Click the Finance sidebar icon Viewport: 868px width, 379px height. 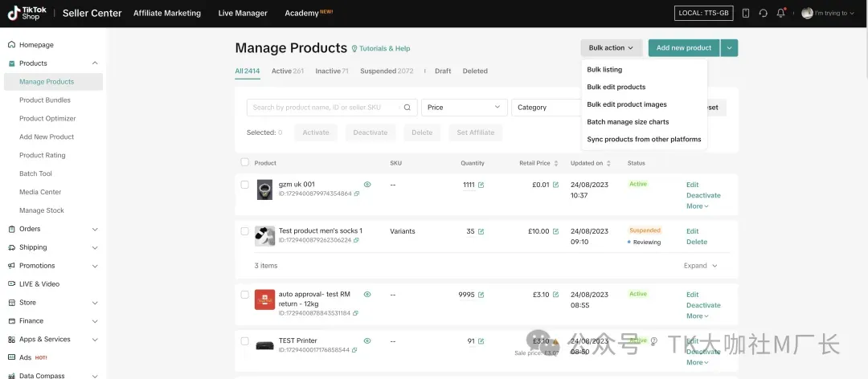point(11,321)
